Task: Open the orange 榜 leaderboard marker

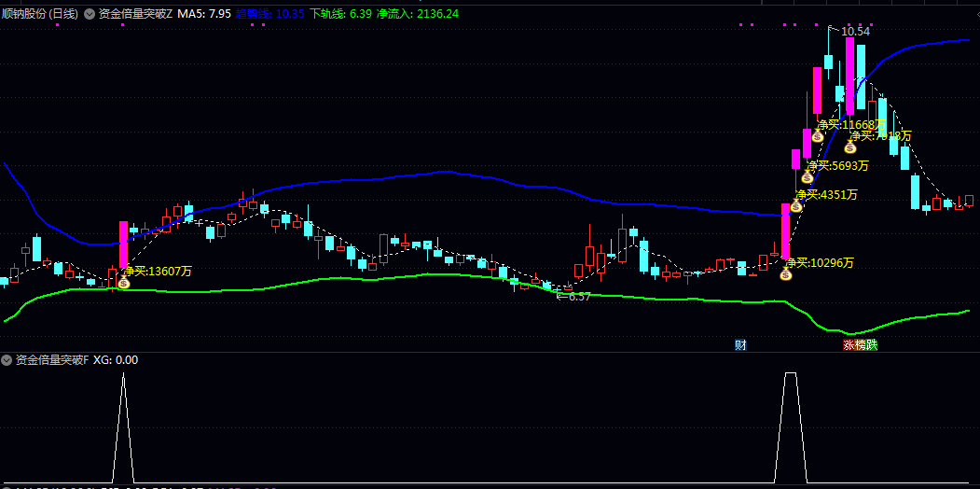Action: (860, 344)
